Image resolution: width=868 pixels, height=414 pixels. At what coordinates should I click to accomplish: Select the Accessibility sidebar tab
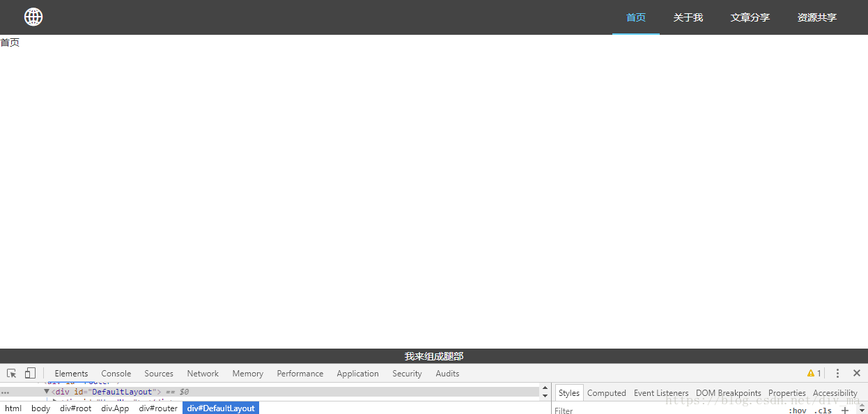click(835, 393)
